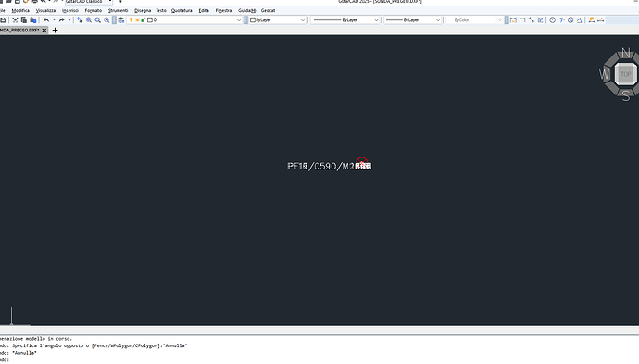Click the layer 0 color square
This screenshot has height=364, width=639.
[x=149, y=20]
